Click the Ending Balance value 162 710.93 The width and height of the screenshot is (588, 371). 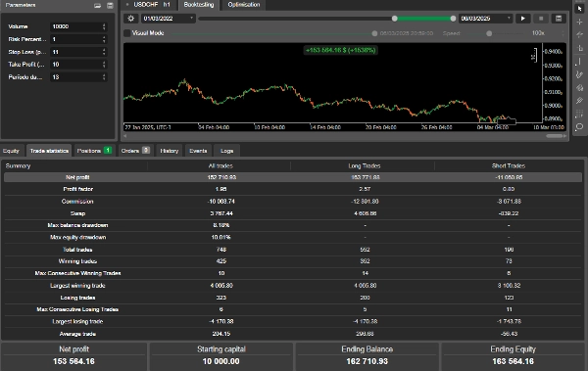pos(367,361)
